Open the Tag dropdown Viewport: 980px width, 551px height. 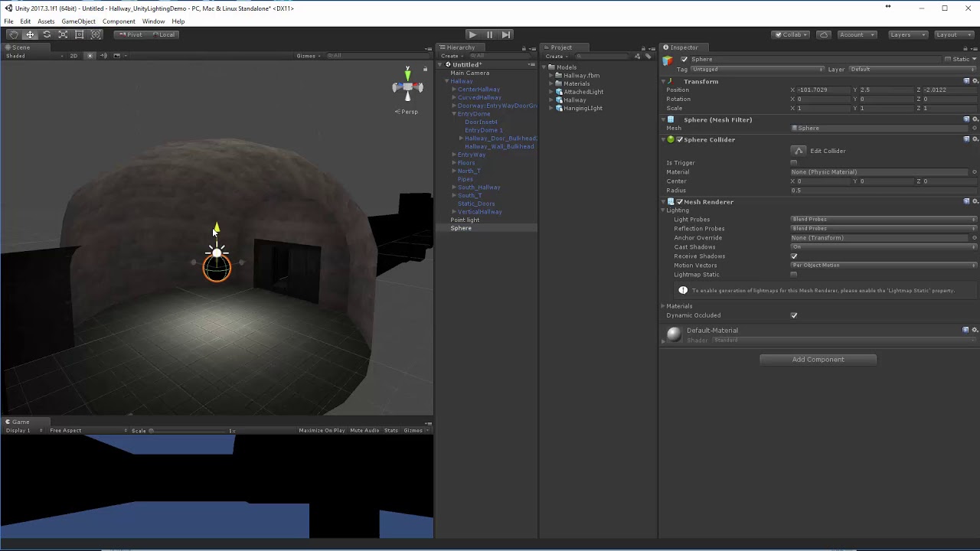pos(758,70)
